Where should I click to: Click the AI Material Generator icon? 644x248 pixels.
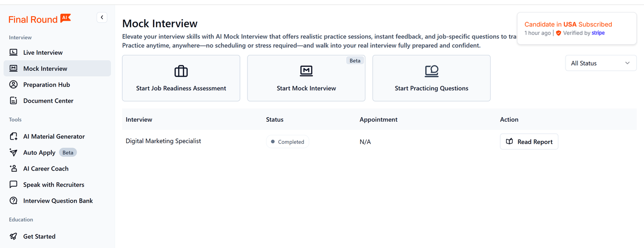(x=14, y=136)
